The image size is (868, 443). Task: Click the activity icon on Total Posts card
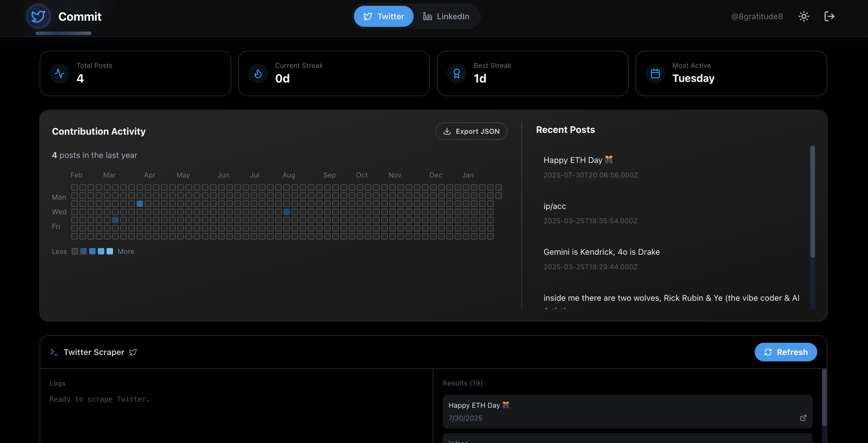59,73
